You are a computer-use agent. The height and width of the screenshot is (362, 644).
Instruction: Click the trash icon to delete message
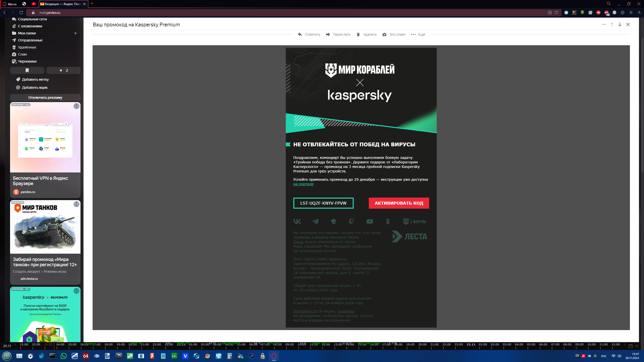[x=358, y=34]
